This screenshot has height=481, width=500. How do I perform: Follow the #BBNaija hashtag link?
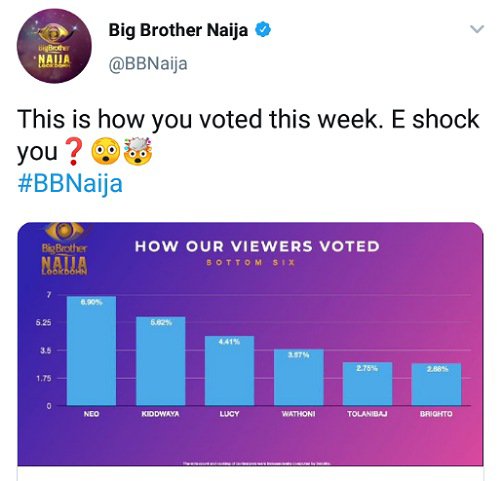(70, 184)
